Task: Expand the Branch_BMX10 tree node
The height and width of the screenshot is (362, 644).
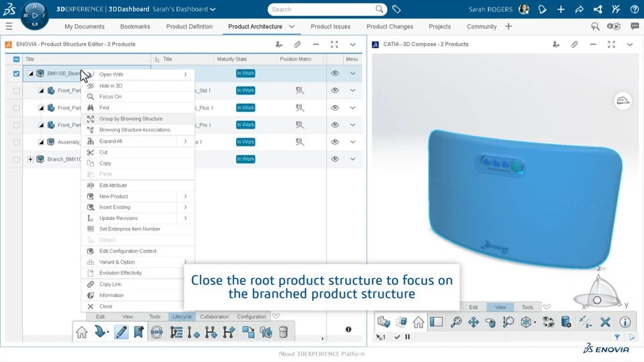Action: (x=30, y=159)
